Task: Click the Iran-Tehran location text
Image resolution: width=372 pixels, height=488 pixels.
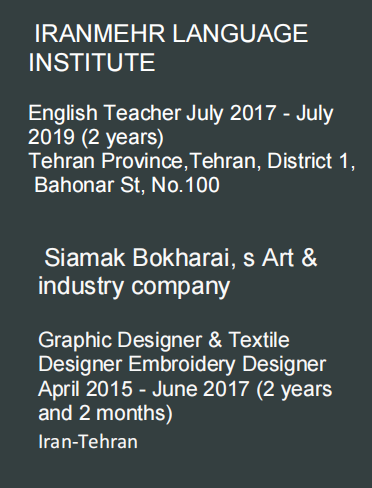Action: tap(88, 442)
